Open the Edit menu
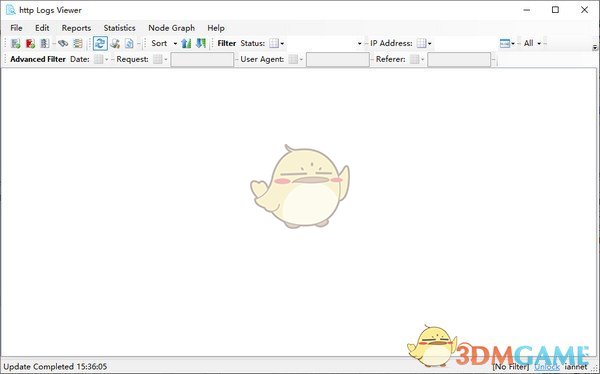 tap(42, 28)
